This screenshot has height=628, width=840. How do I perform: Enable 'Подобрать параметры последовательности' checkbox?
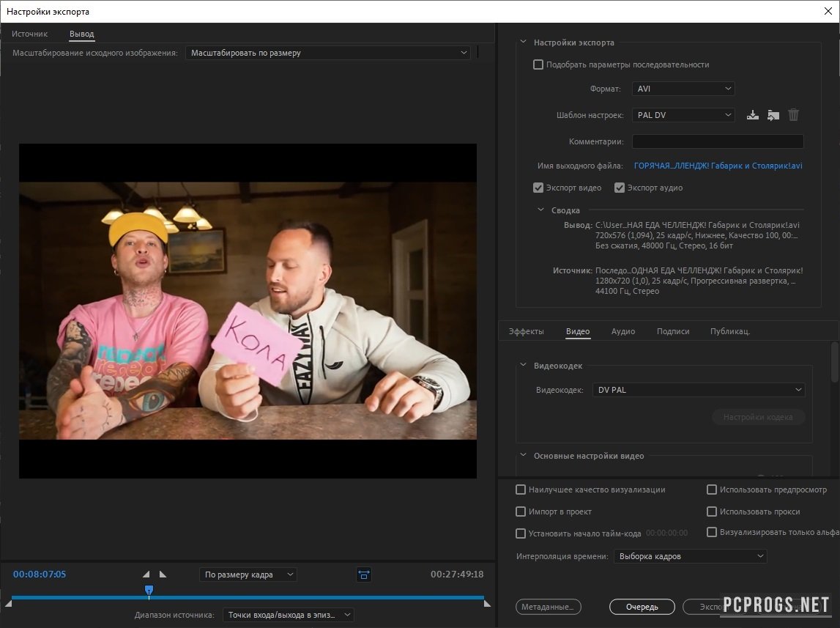[538, 64]
